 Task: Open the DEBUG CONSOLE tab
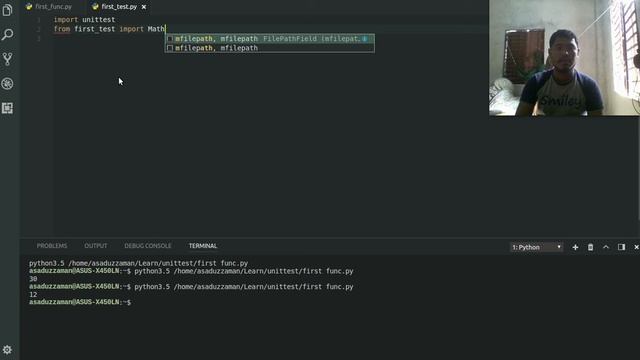click(x=148, y=246)
